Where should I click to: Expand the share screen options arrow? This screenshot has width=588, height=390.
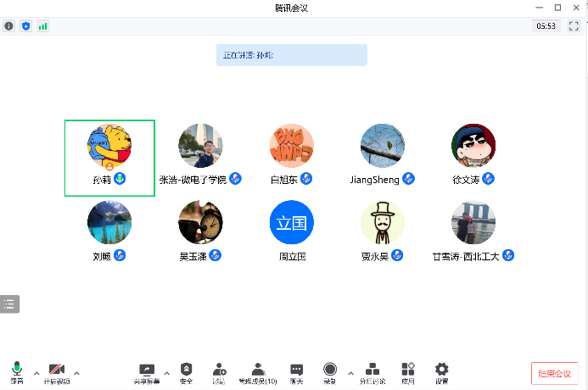165,373
